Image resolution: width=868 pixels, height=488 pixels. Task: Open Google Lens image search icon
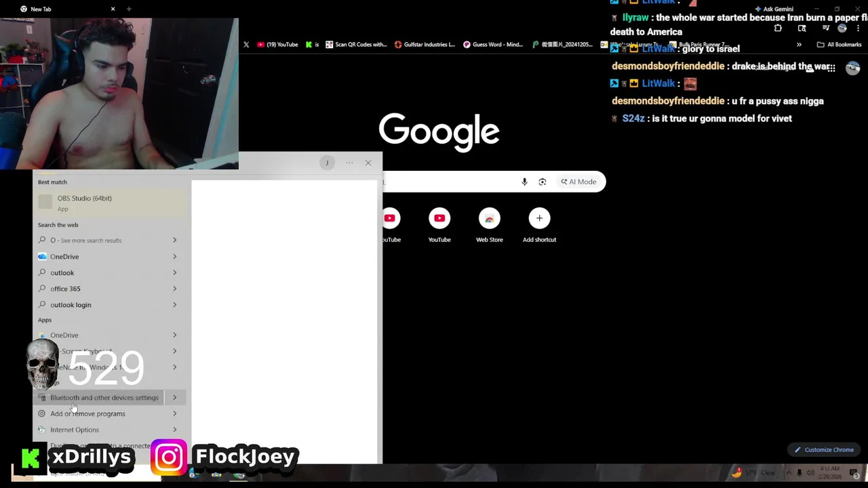click(x=542, y=182)
